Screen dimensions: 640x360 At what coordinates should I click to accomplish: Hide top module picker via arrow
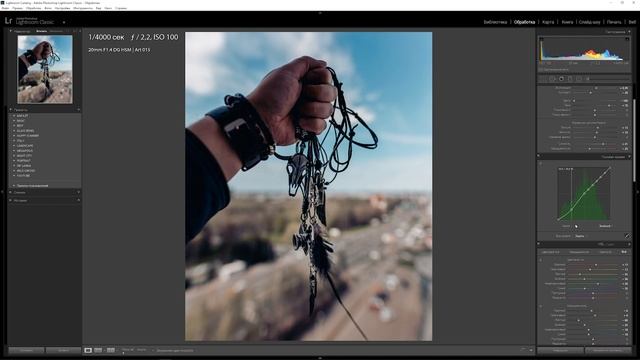(x=320, y=13)
